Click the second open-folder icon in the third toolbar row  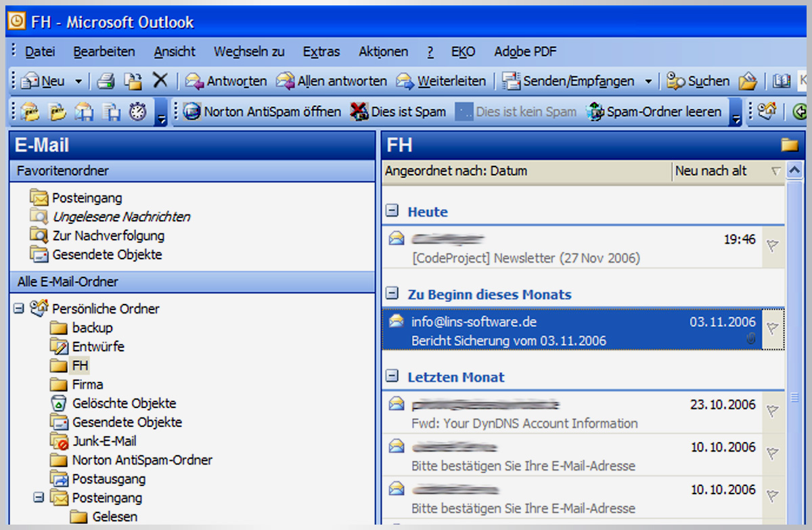(x=58, y=112)
